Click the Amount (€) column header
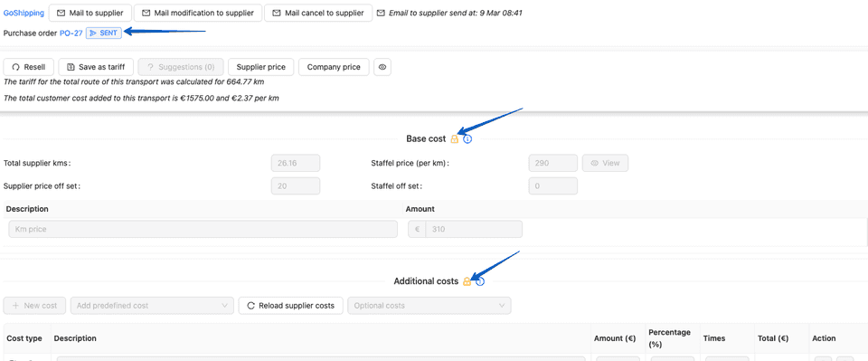868x361 pixels. click(x=615, y=338)
